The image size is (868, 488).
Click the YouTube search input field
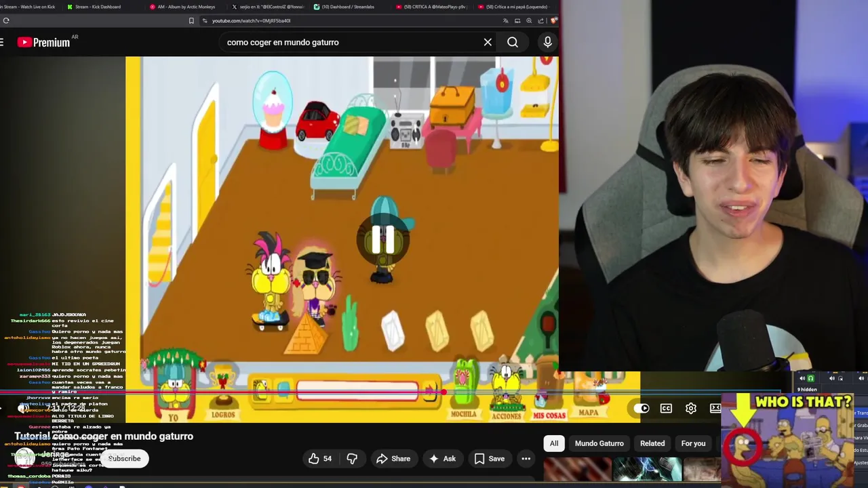(x=353, y=42)
